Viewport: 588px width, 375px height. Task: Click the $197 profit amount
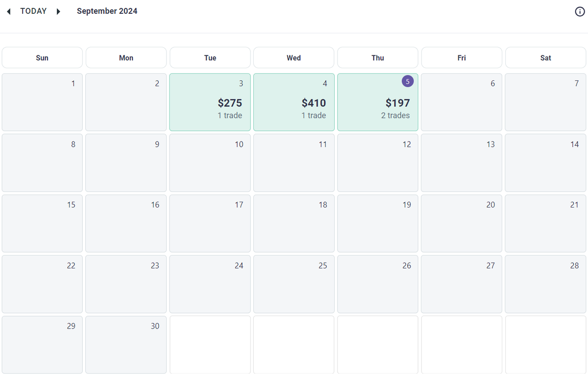397,103
